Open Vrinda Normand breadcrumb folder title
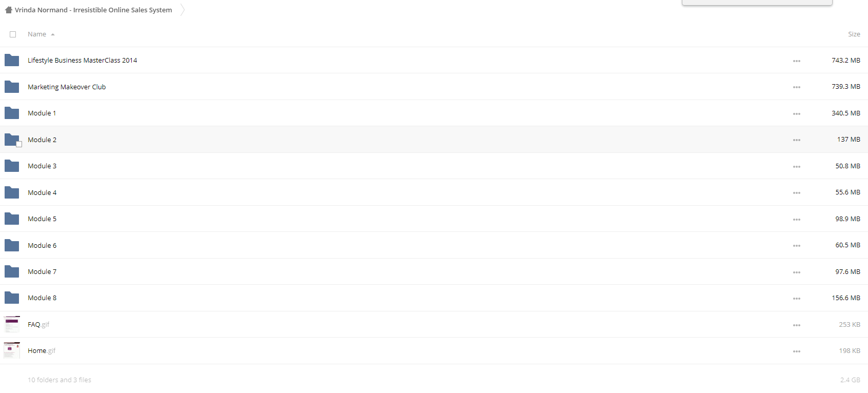 coord(93,10)
